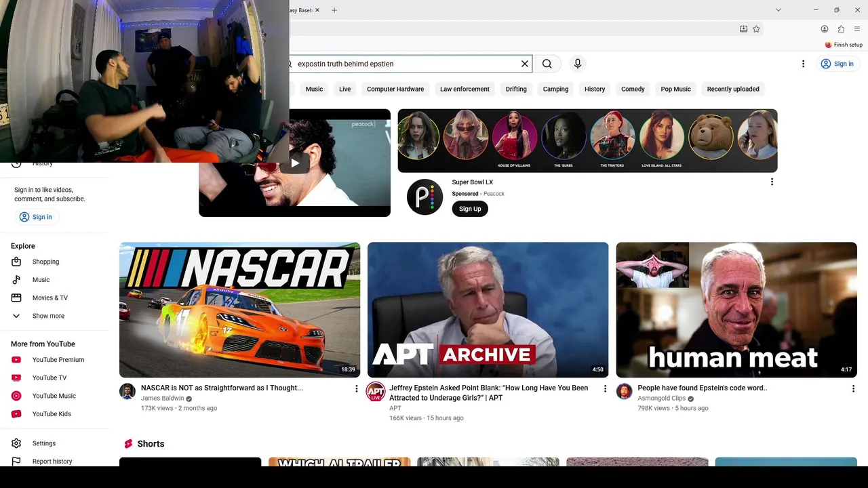This screenshot has height=488, width=868.
Task: Click the Peacock channel logo
Action: [x=425, y=197]
